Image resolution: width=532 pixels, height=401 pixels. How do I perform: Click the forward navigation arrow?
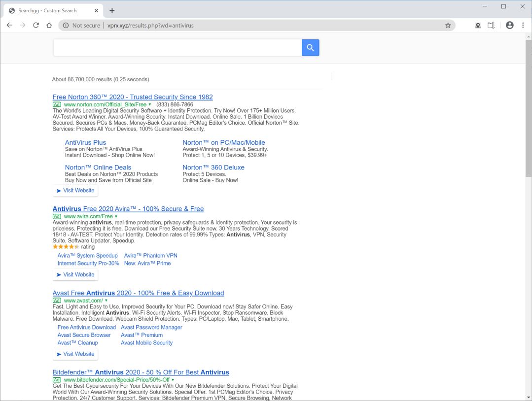pos(22,26)
